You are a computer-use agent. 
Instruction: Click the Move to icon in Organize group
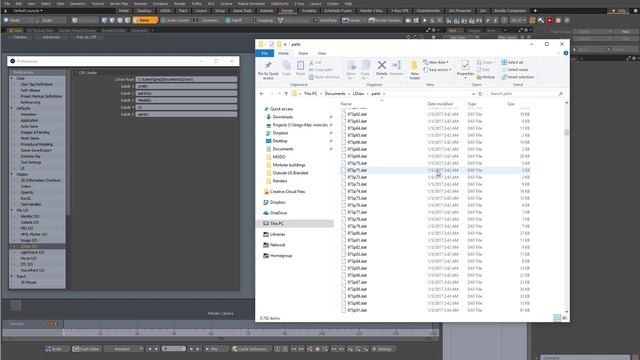(x=351, y=66)
